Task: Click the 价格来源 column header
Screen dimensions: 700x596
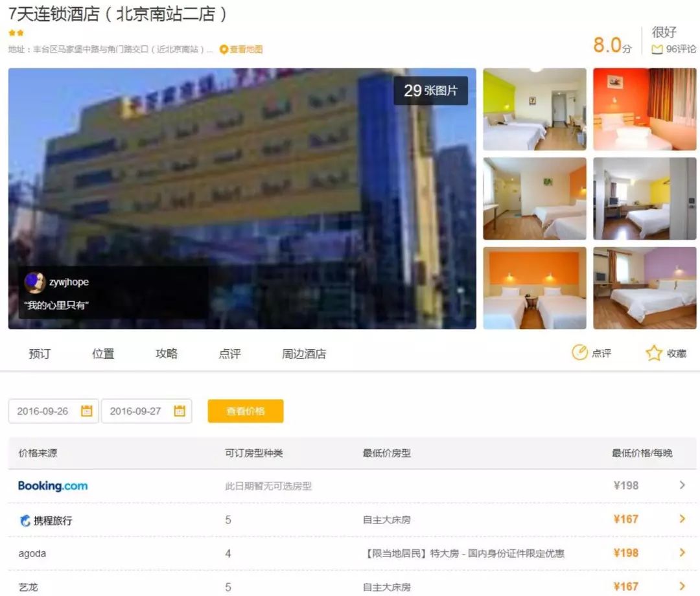Action: point(38,453)
